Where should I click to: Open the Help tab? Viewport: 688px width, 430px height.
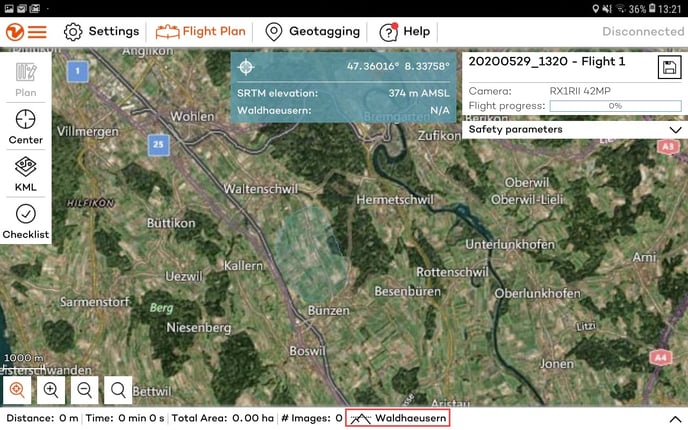coord(405,31)
